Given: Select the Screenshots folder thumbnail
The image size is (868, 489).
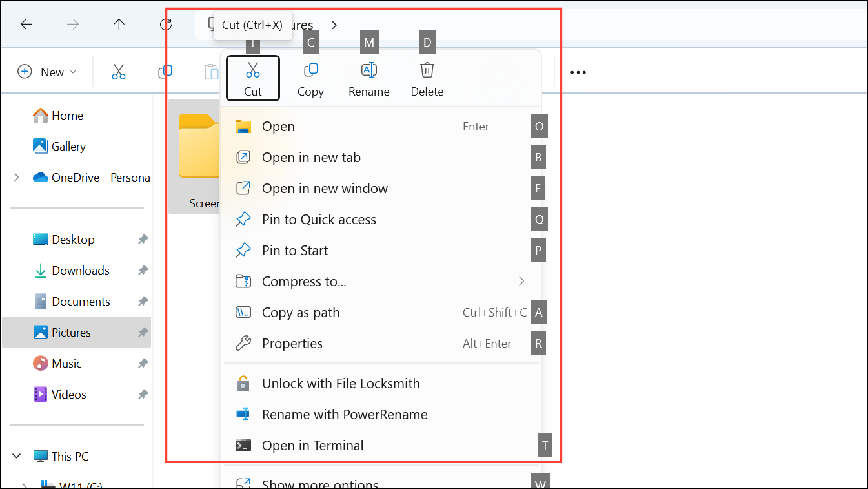Looking at the screenshot, I should coord(194,156).
